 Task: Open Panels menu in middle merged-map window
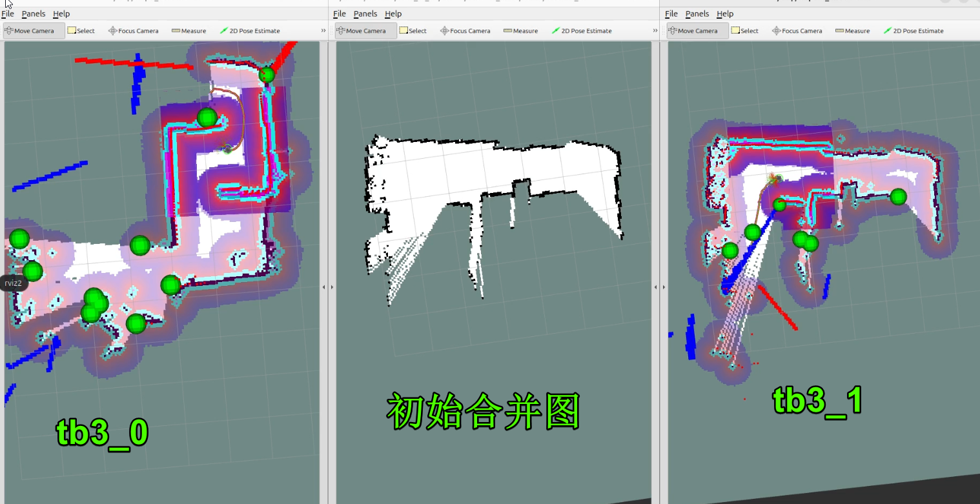click(x=365, y=14)
